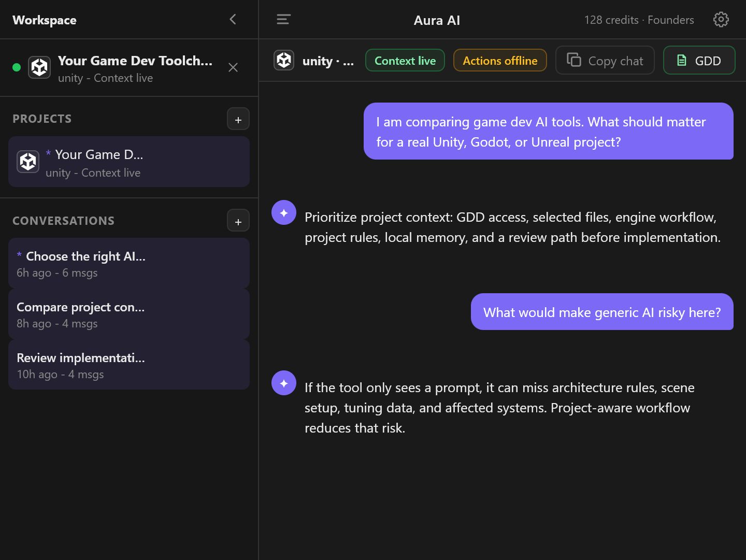Screen dimensions: 746x560
Task: Click the green online status dot
Action: point(17,67)
